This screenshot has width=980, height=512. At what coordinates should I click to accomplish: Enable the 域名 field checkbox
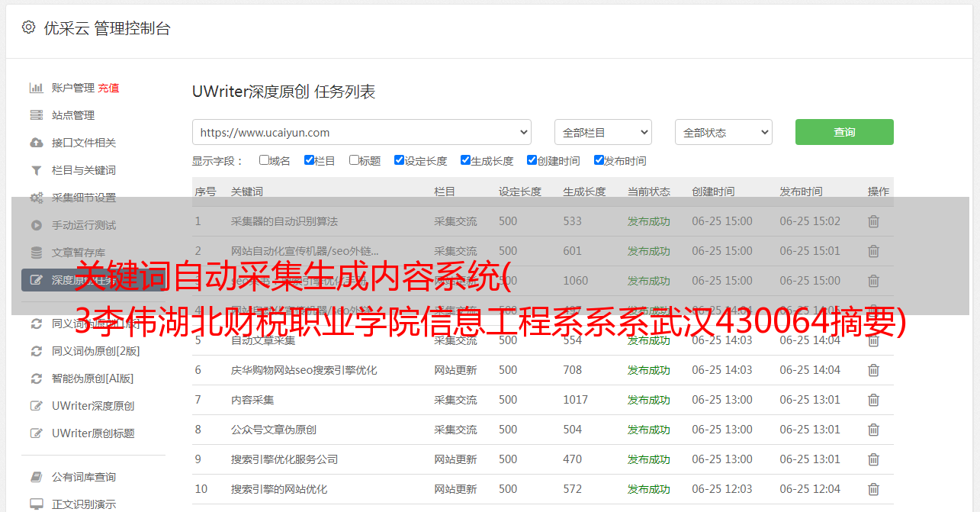pos(264,160)
